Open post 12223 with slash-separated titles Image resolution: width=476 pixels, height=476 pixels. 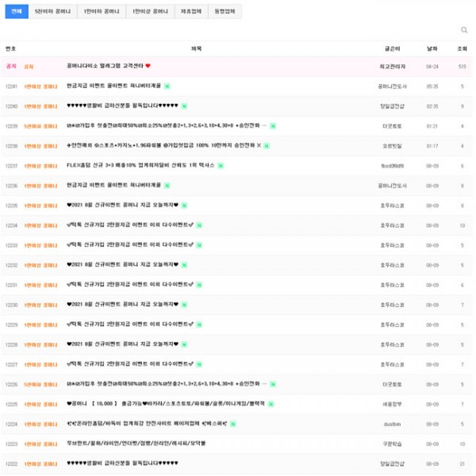[x=136, y=443]
